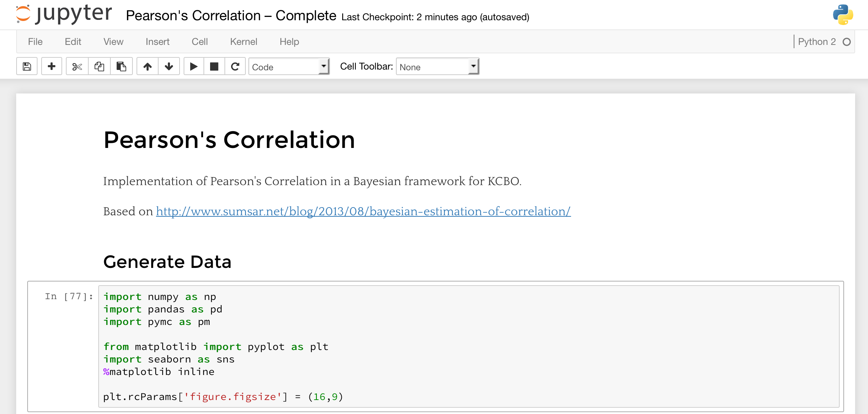Click the Jupyter logo
Viewport: 868px width, 414px height.
click(x=64, y=14)
